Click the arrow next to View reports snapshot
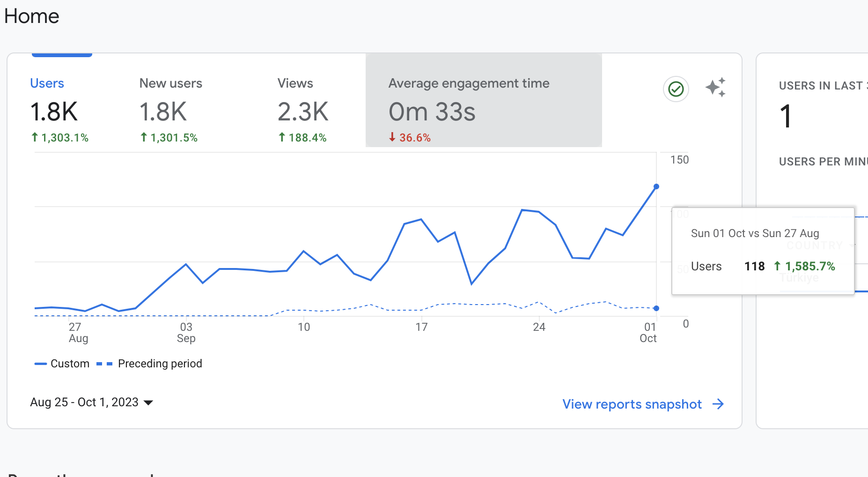The image size is (868, 477). [718, 404]
